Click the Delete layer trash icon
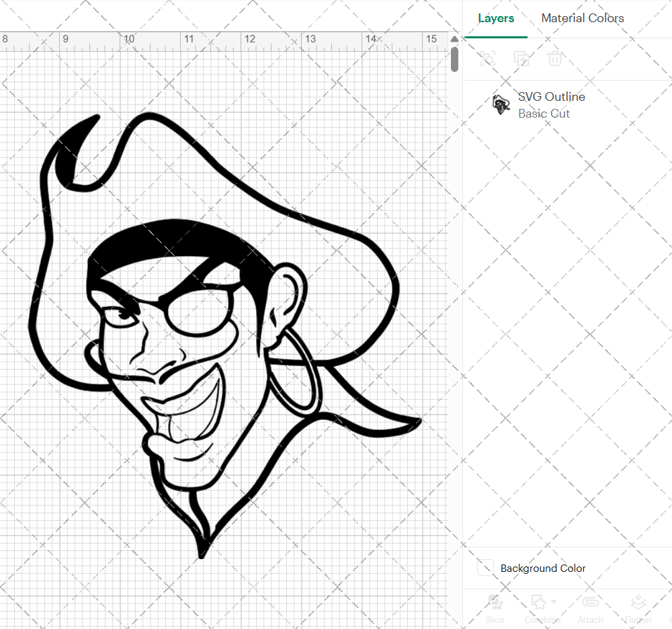Image resolution: width=672 pixels, height=629 pixels. click(554, 58)
